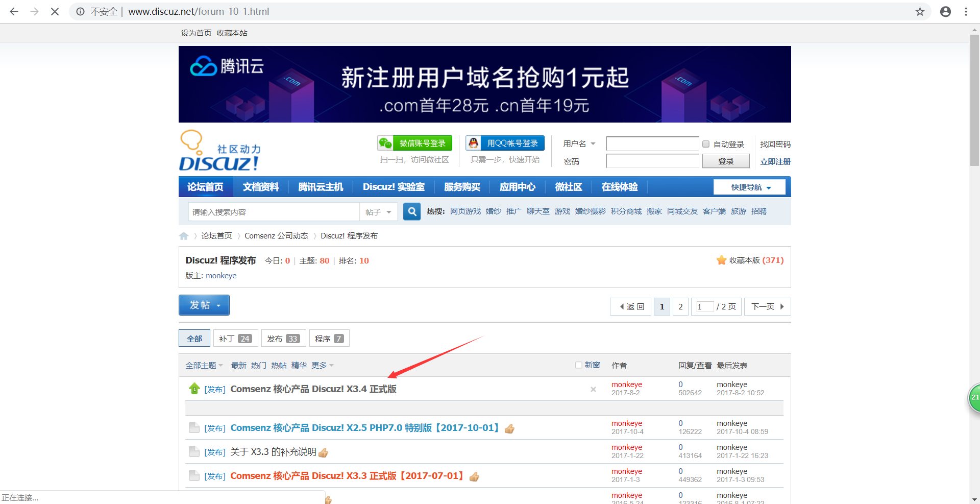The width and height of the screenshot is (980, 504).
Task: Bookmark this page with star icon
Action: coord(920,11)
